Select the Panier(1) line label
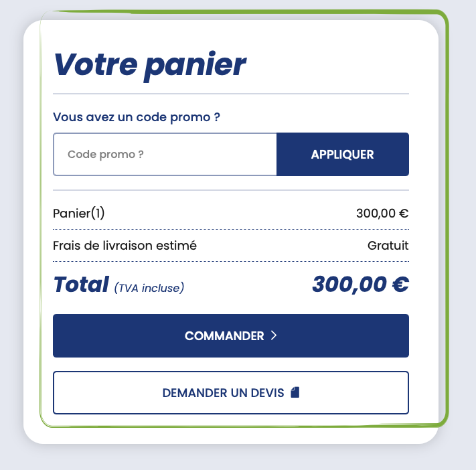This screenshot has height=470, width=476. [x=79, y=214]
